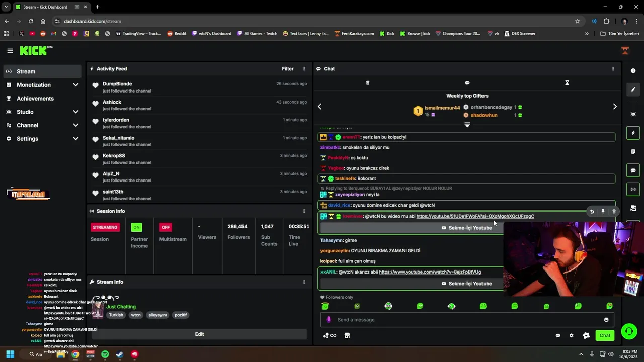Click the hourglass slow-mode icon
Screen dimensions: 644x362
click(x=567, y=83)
